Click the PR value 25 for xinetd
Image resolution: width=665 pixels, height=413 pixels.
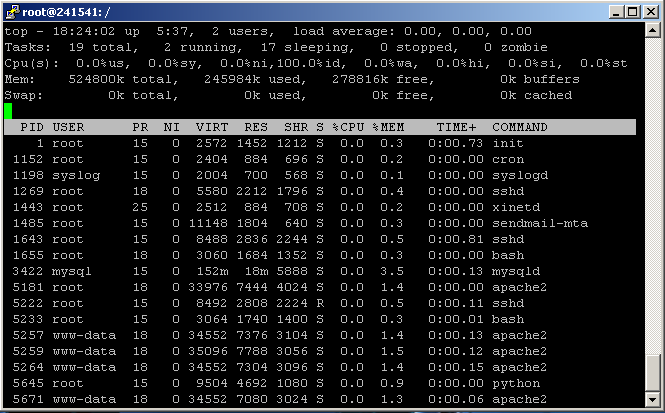pyautogui.click(x=140, y=207)
